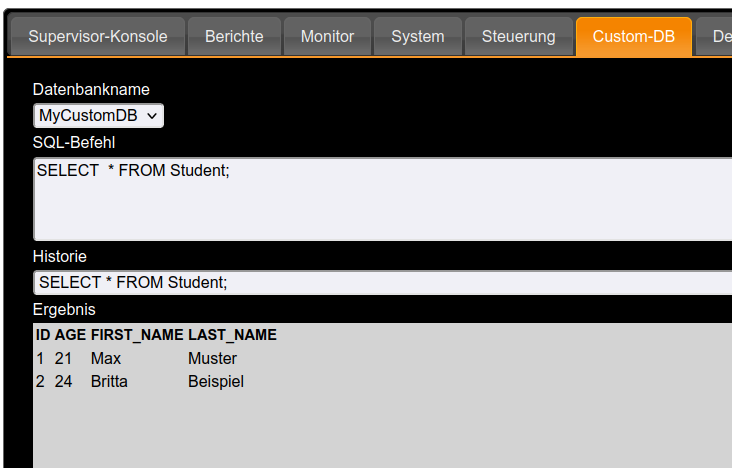Expand the MyCustomDB database dropdown
Screen dimensions: 732x468
[99, 115]
